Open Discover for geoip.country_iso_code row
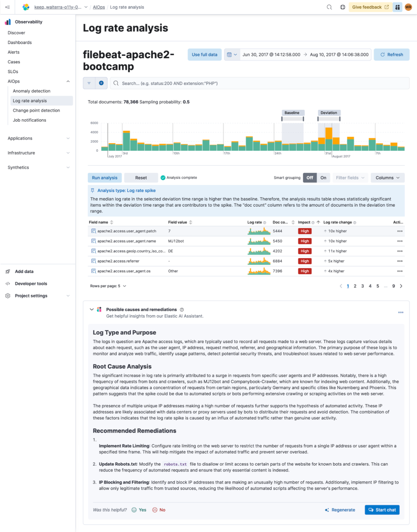The height and width of the screenshot is (532, 417). (x=93, y=251)
